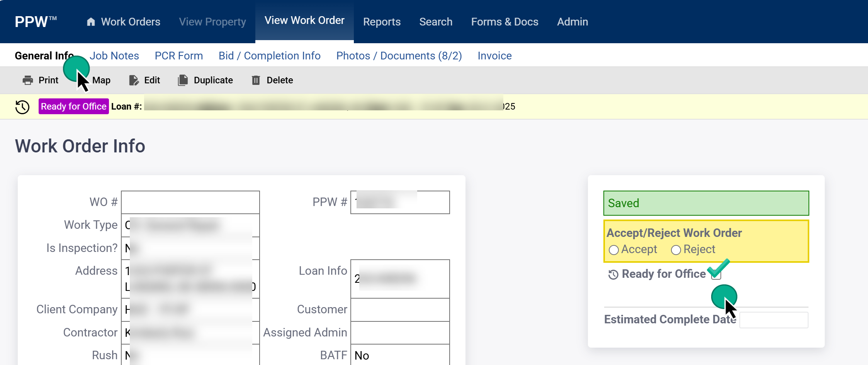Click the Ready for Office status badge
868x365 pixels.
73,106
